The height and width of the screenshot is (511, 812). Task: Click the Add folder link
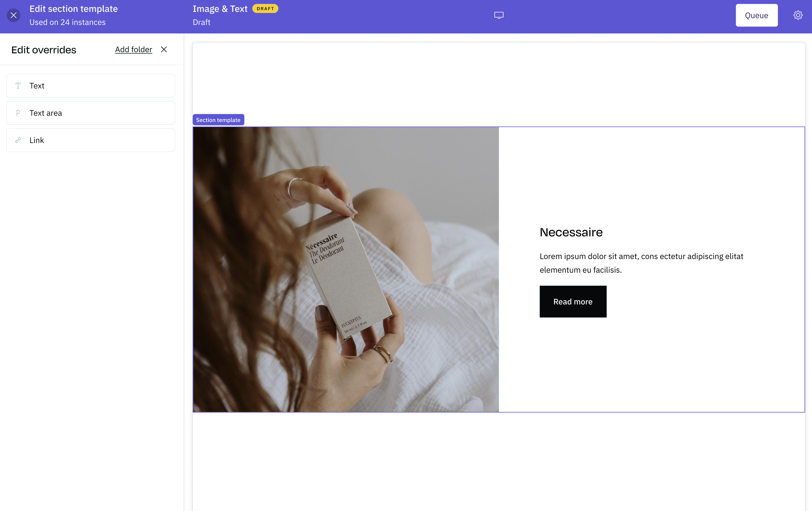click(x=133, y=50)
